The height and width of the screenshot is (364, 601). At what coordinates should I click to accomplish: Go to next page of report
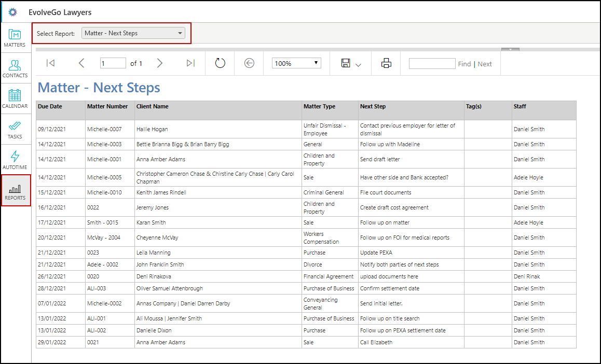[160, 63]
